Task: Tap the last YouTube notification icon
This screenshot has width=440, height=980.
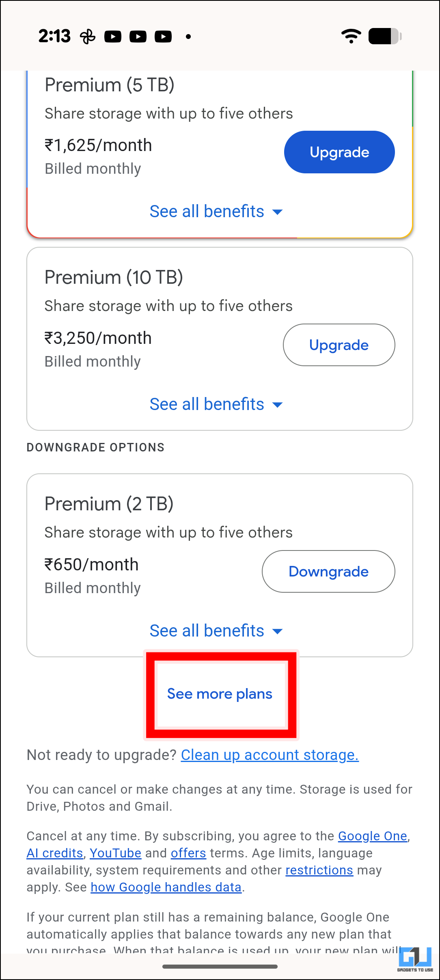Action: (163, 37)
